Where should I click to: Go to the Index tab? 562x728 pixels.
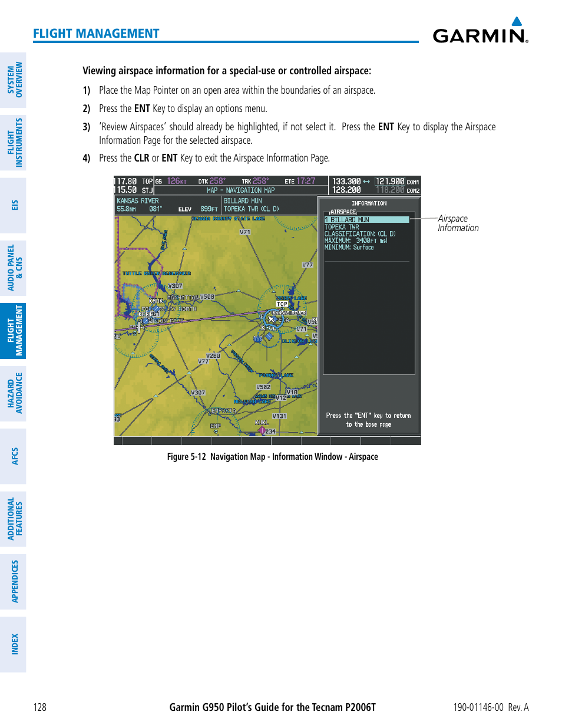point(14,644)
